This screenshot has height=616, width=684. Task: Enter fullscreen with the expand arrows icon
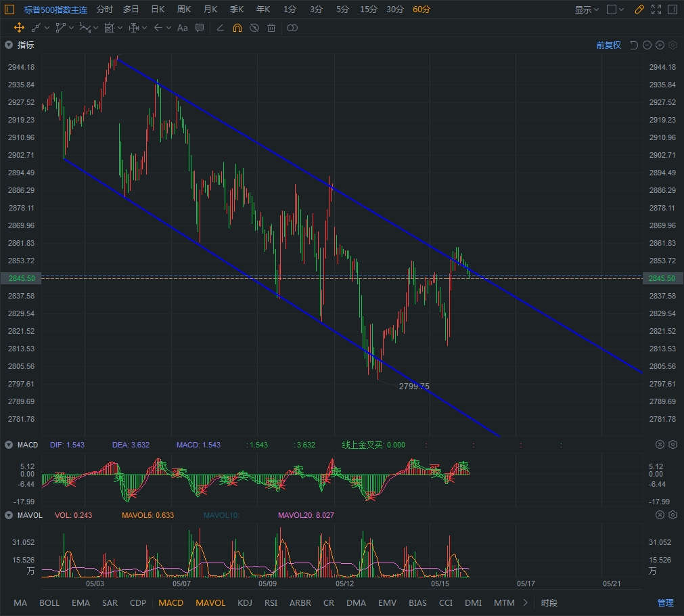[x=656, y=9]
